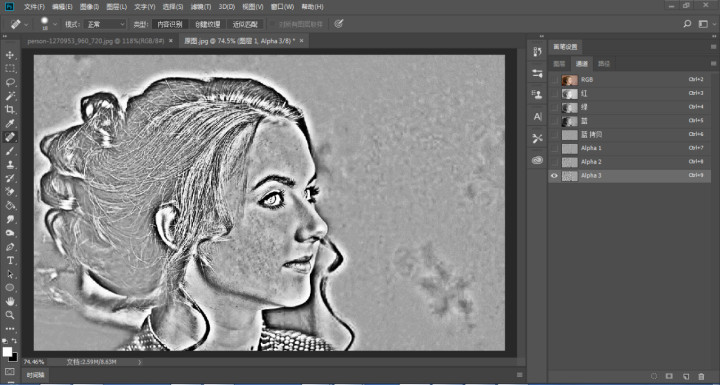Viewport: 720px width, 385px height.
Task: Select the Type tool
Action: click(10, 260)
